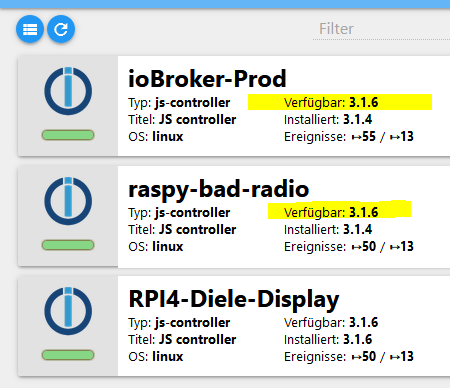
Task: Click Ereignisse 50 / 13 on raspy-bad-radio
Action: [349, 246]
